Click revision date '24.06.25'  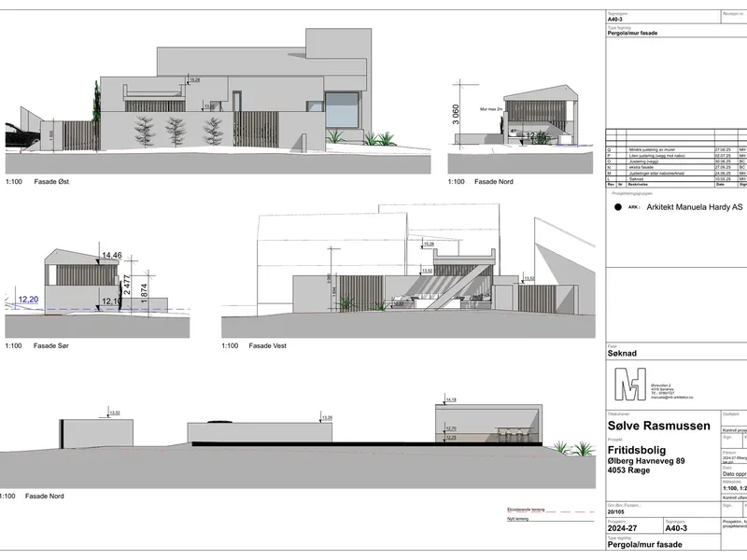tap(723, 174)
